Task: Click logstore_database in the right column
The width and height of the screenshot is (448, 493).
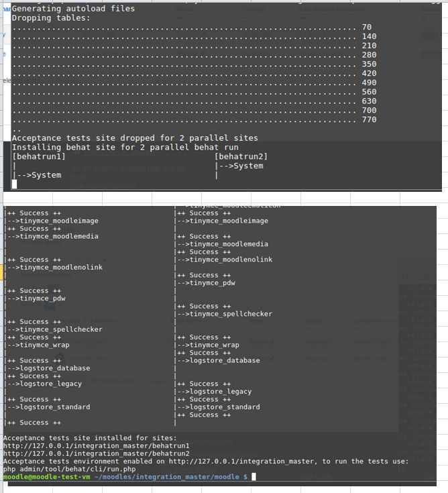Action: point(225,361)
